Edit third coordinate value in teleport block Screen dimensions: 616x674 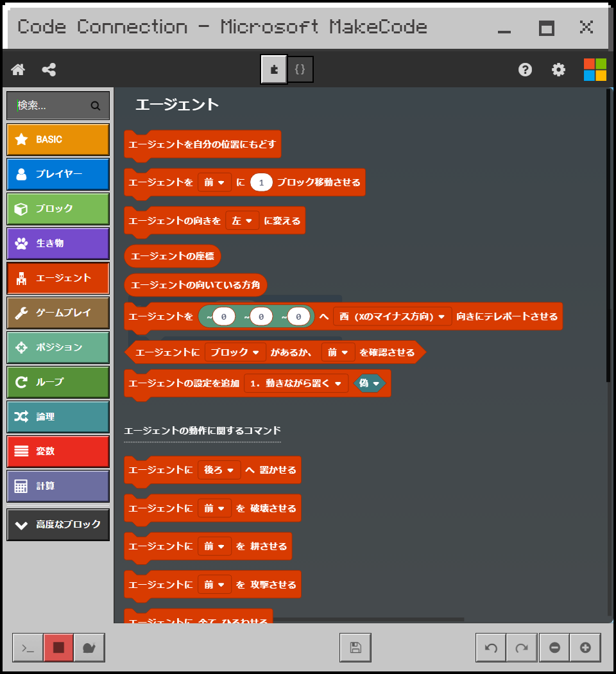298,317
